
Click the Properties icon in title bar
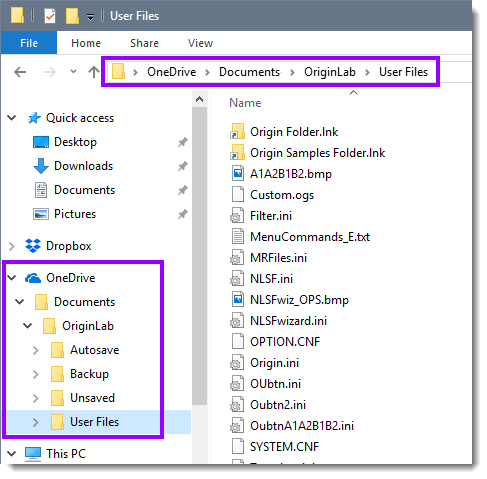coord(50,16)
